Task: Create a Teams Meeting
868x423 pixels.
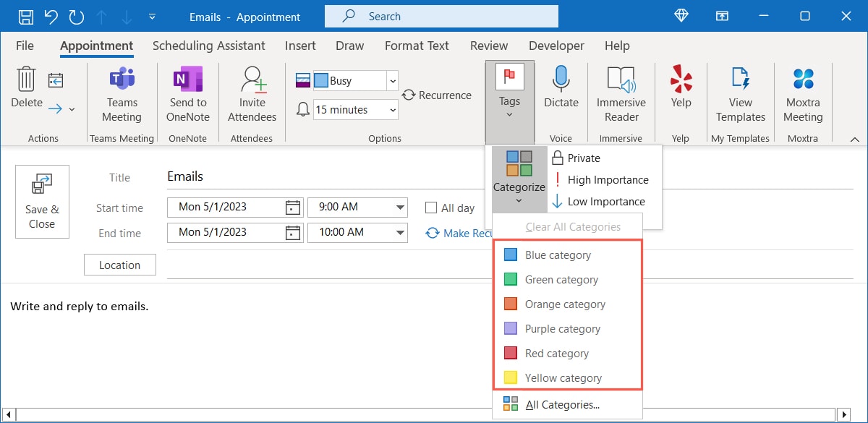Action: pos(121,95)
